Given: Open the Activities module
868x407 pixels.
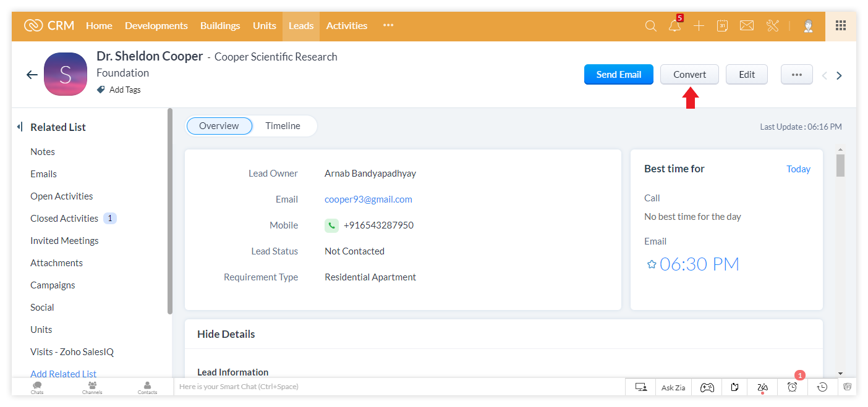Looking at the screenshot, I should tap(347, 25).
